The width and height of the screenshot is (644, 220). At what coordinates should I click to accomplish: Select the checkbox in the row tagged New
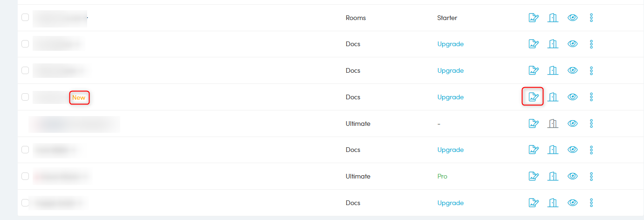25,97
